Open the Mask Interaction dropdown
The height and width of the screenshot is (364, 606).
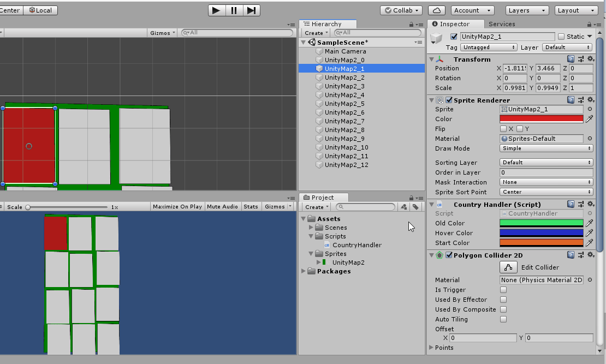(x=546, y=182)
